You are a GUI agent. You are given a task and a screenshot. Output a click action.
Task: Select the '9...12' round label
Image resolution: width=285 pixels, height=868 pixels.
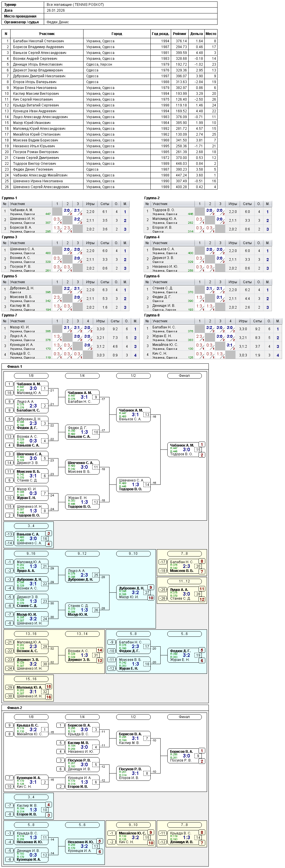[82, 554]
